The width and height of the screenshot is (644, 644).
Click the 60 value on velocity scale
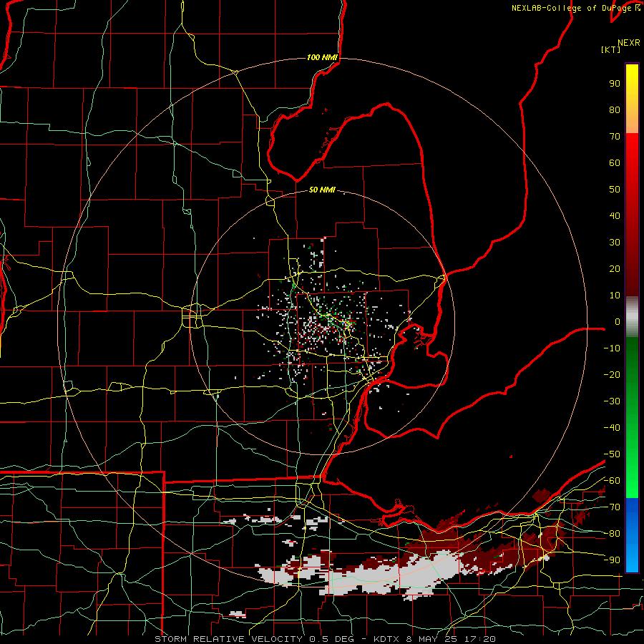(x=615, y=163)
